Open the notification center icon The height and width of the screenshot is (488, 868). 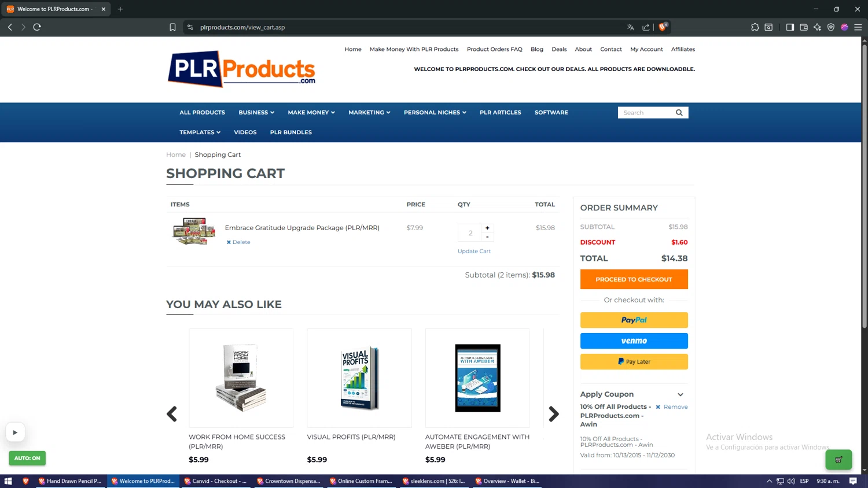[x=853, y=481]
